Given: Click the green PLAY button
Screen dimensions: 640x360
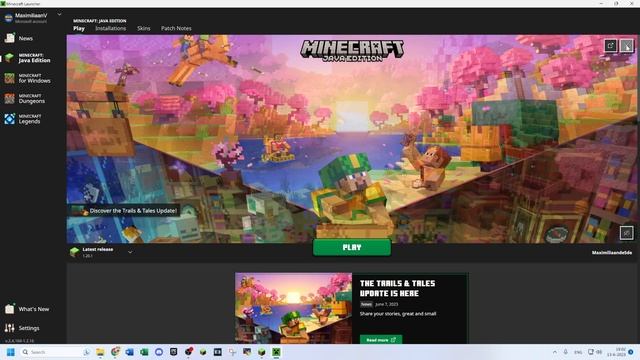Looking at the screenshot, I should pos(352,247).
